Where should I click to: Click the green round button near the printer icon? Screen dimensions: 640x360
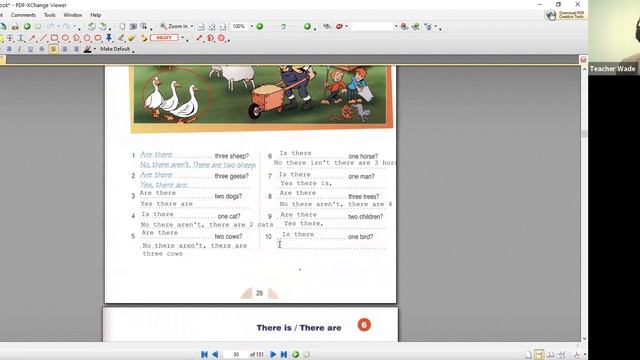27,26
